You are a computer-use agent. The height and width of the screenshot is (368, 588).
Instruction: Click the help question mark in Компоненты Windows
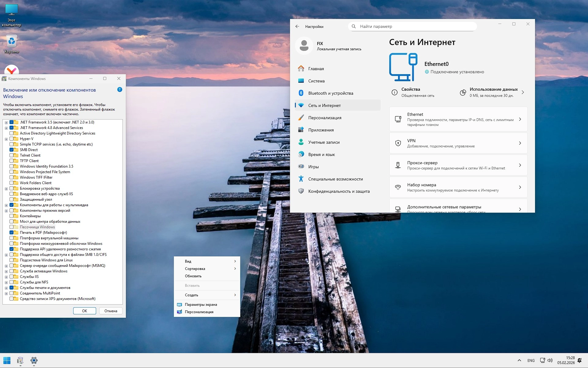120,90
